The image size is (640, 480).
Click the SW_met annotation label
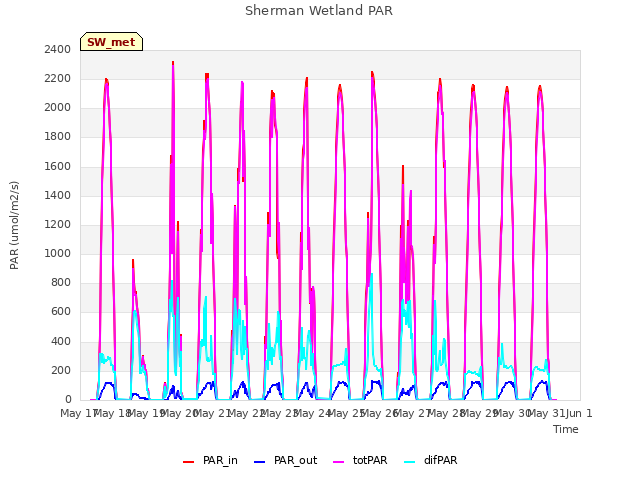(111, 42)
